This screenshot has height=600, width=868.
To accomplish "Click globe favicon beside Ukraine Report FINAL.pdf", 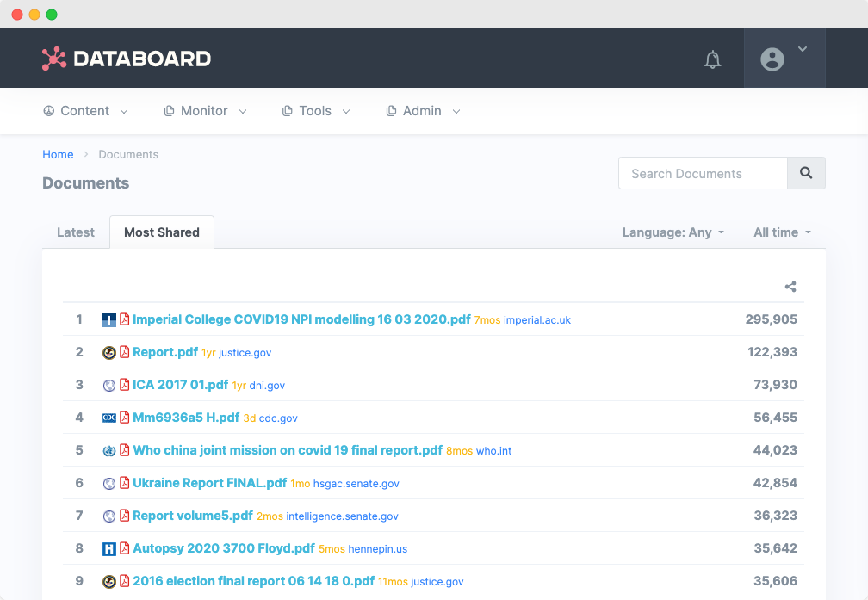I will tap(109, 483).
